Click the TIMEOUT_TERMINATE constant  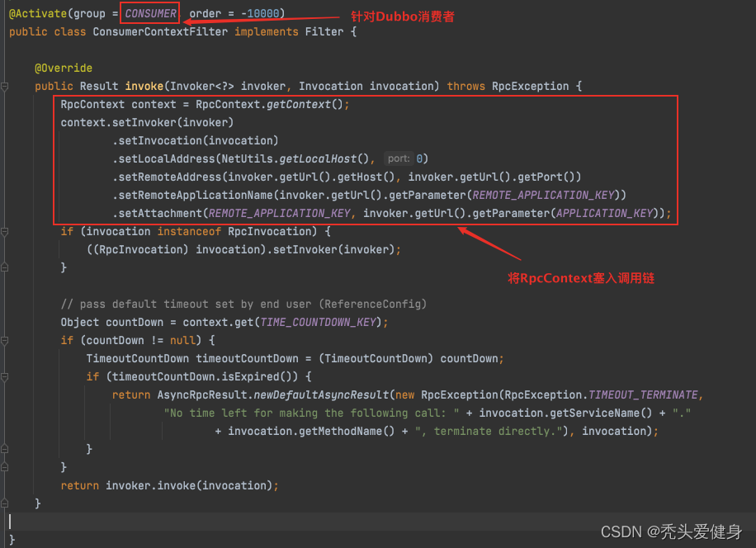tap(645, 395)
